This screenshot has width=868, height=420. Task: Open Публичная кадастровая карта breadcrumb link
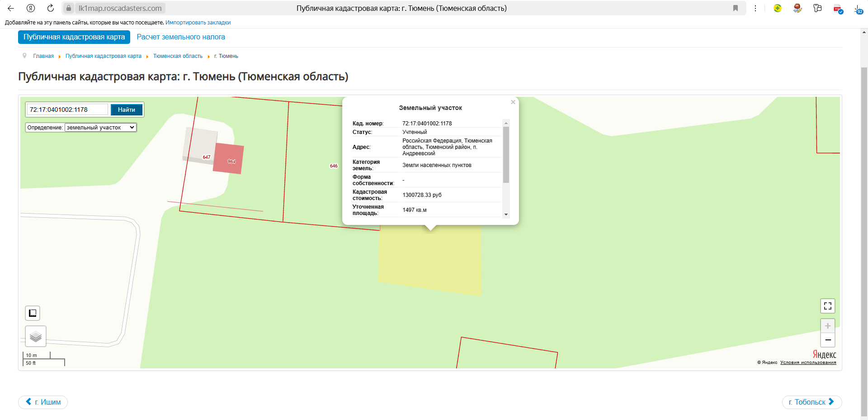pos(104,56)
